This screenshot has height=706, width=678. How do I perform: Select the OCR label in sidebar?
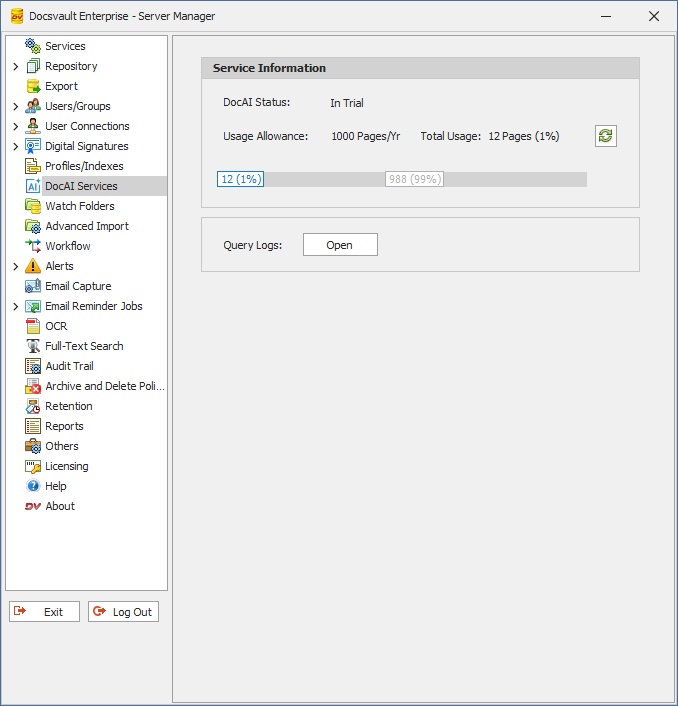tap(56, 326)
